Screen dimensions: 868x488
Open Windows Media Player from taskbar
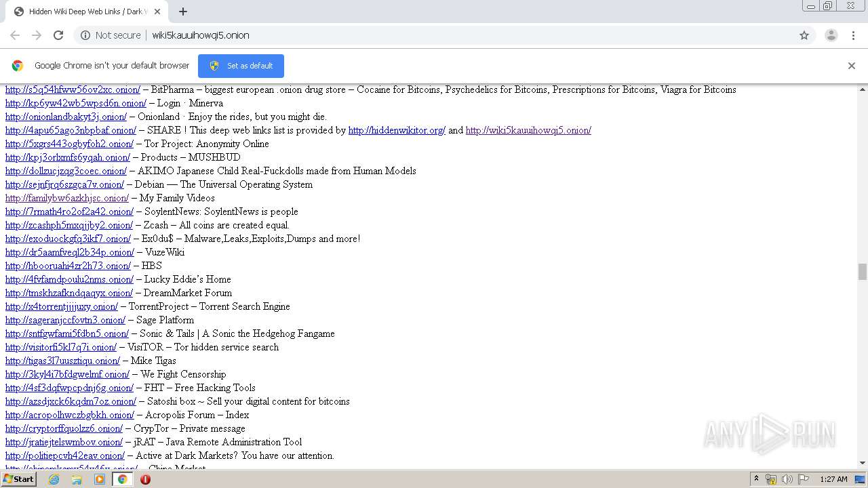[x=100, y=479]
